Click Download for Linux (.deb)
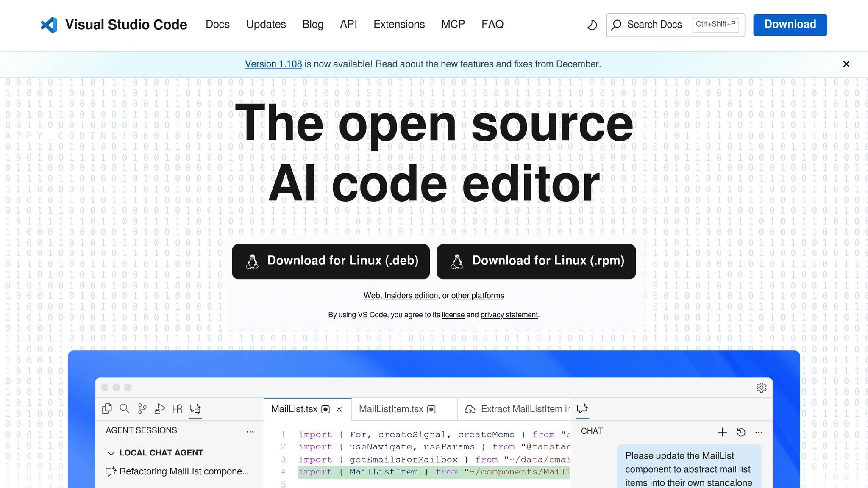This screenshot has width=868, height=488. pyautogui.click(x=331, y=261)
